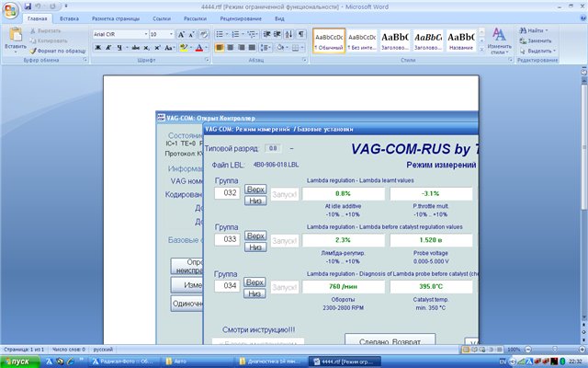This screenshot has height=368, width=588.
Task: Toggle the show paragraph marks (¶) button
Action: (x=300, y=35)
